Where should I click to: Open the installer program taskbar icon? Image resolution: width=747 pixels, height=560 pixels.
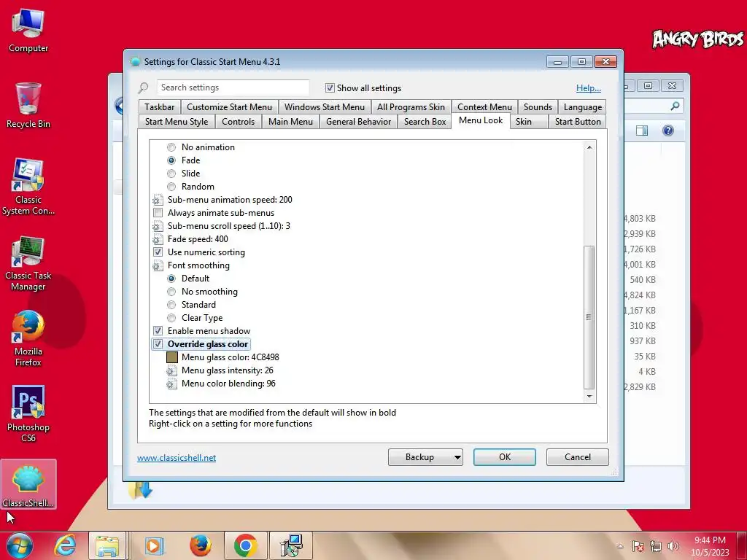click(291, 545)
